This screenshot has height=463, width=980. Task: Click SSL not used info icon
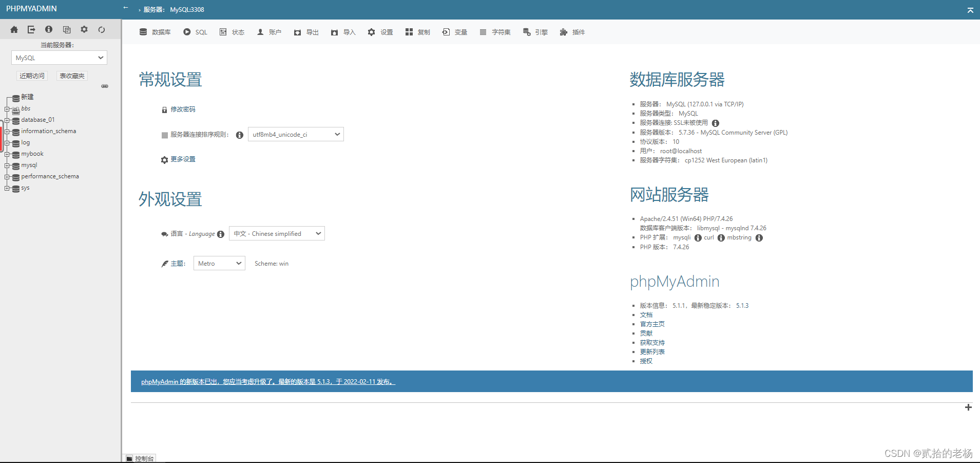pyautogui.click(x=716, y=123)
